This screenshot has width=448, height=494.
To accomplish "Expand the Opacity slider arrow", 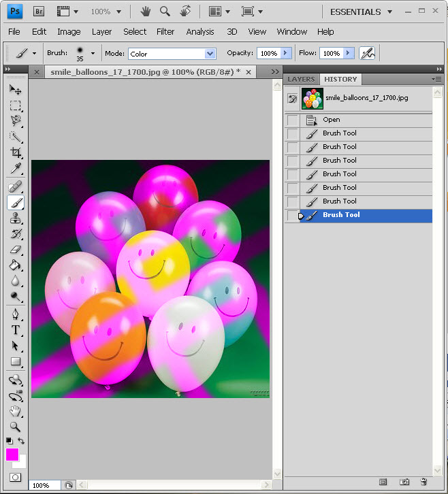I will tap(286, 53).
